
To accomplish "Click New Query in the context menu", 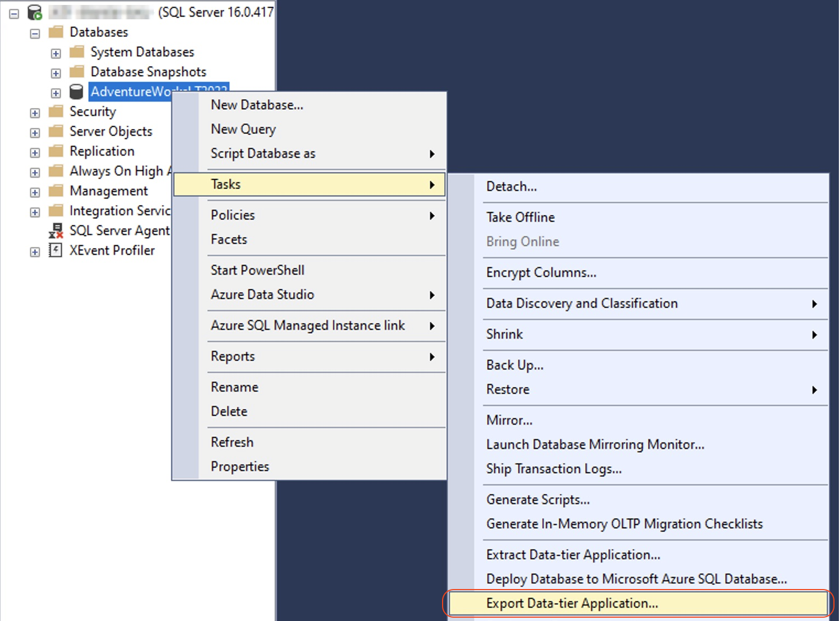I will click(243, 129).
